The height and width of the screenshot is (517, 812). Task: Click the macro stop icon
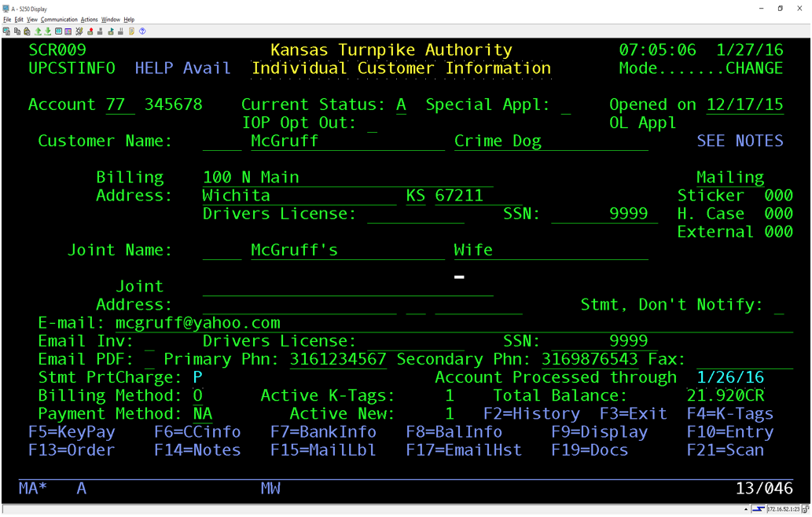(100, 31)
